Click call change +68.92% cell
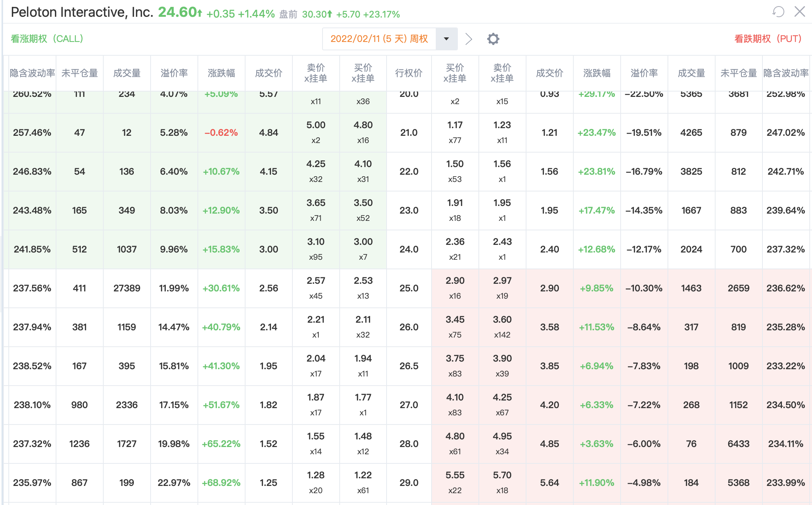812x505 pixels. pos(221,482)
